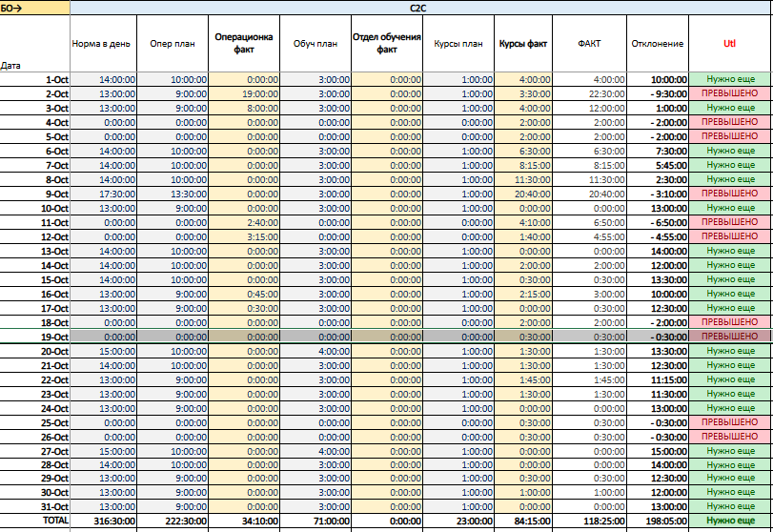
Task: Click the 19:00:00 Операционка факт on 2-Oct
Action: 244,93
